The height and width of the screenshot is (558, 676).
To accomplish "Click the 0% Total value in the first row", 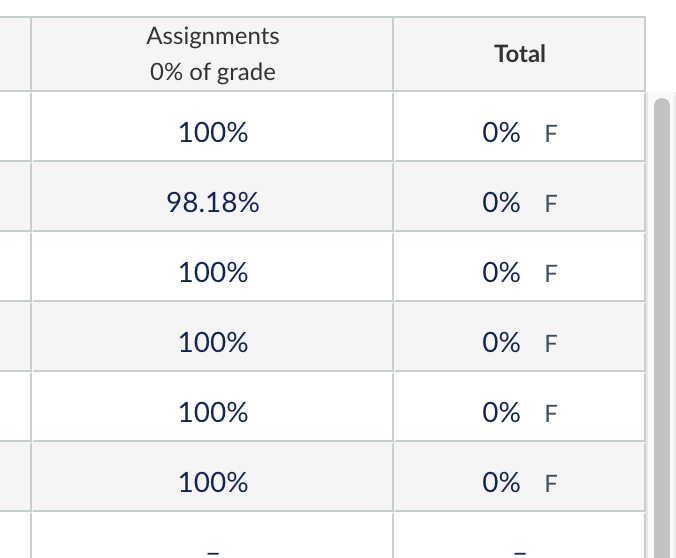I will 500,133.
